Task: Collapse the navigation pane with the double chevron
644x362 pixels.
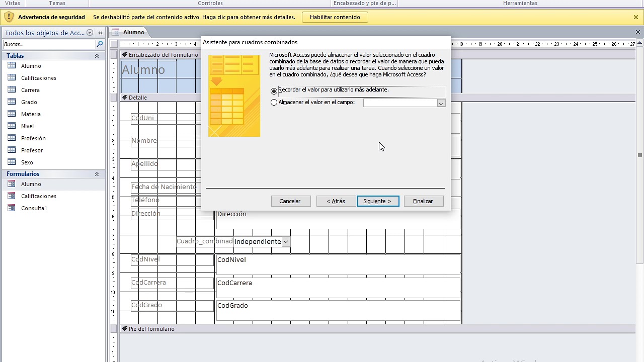Action: [x=100, y=33]
